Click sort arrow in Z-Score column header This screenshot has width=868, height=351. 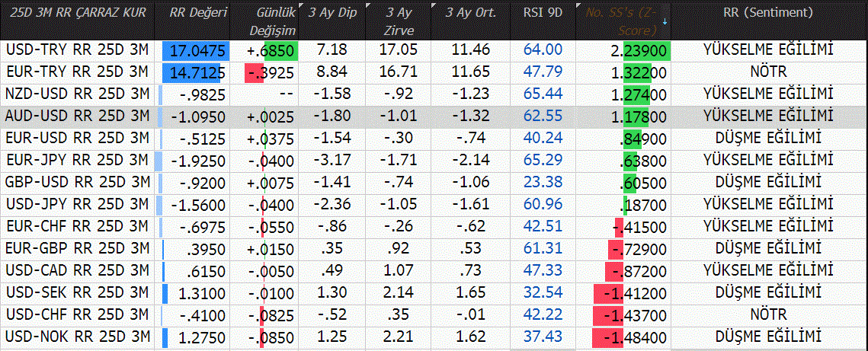click(665, 21)
